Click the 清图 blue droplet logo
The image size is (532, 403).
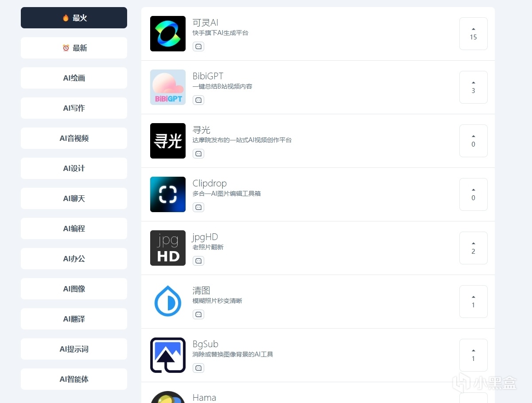[x=167, y=301]
